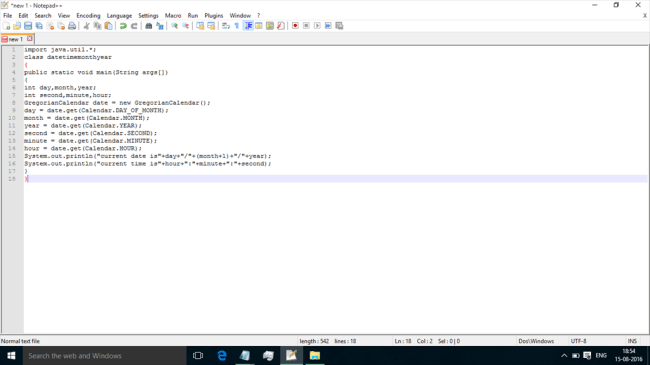Open the Plugins menu
The image size is (650, 365).
[x=213, y=15]
